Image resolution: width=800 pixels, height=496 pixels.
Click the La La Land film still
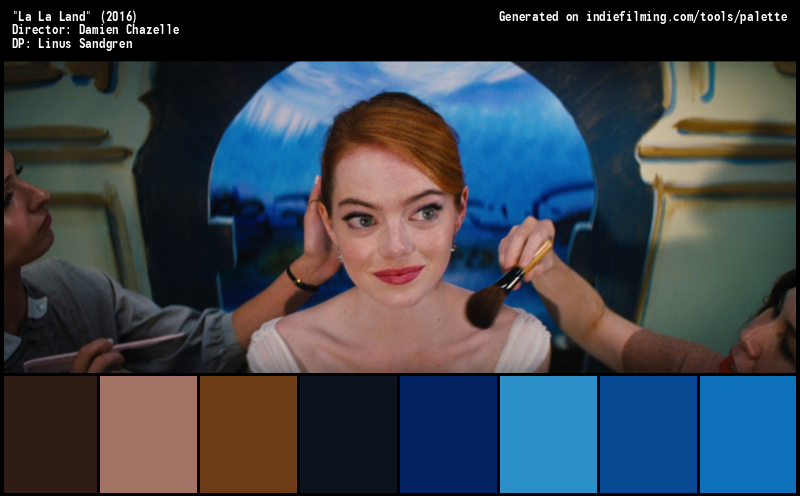pyautogui.click(x=400, y=217)
